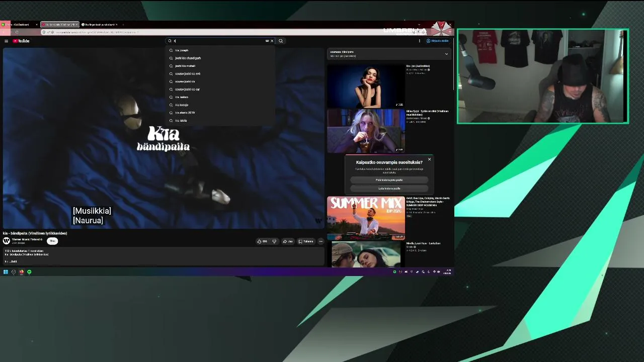Close the Five Finger Death Punch tab
This screenshot has height=362, width=644.
point(116,25)
